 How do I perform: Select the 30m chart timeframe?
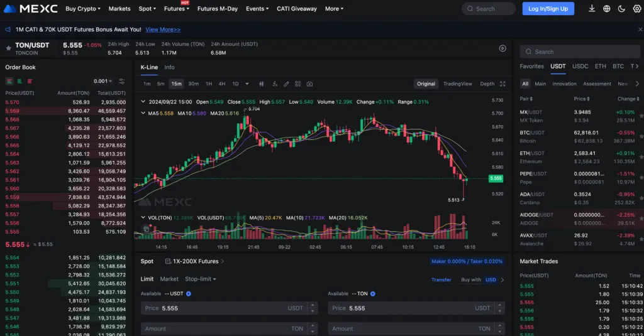(x=193, y=84)
